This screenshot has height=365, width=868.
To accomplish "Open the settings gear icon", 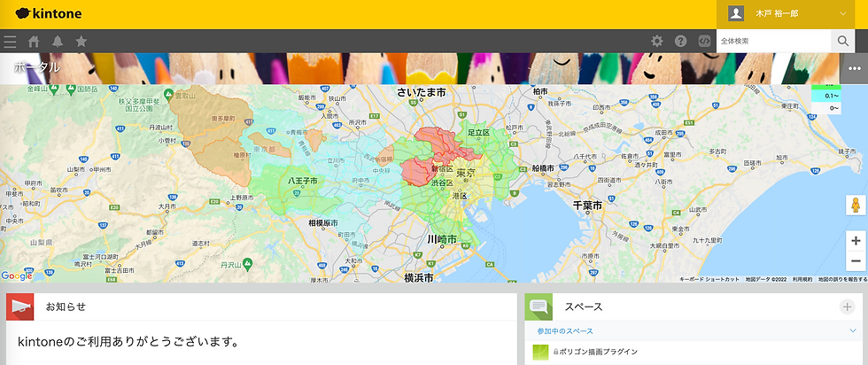I will tap(657, 41).
